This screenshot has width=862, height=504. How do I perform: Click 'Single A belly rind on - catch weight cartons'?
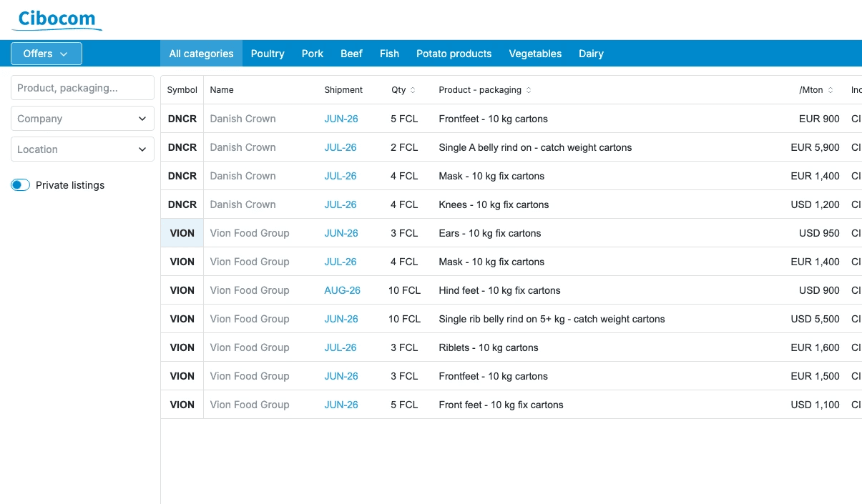click(x=535, y=147)
